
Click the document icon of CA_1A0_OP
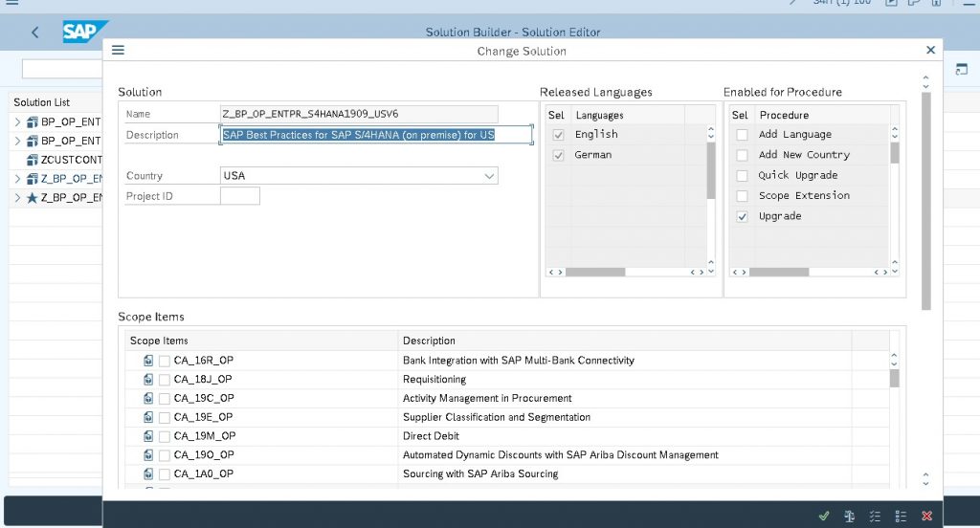[x=148, y=473]
